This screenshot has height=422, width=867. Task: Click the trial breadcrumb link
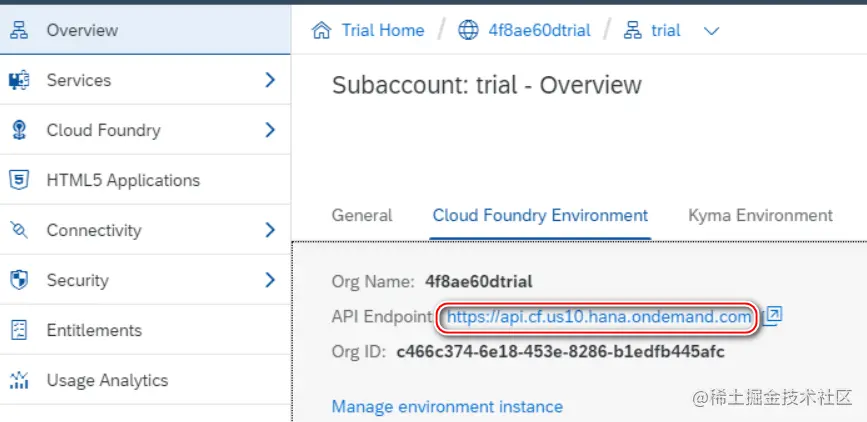[666, 30]
